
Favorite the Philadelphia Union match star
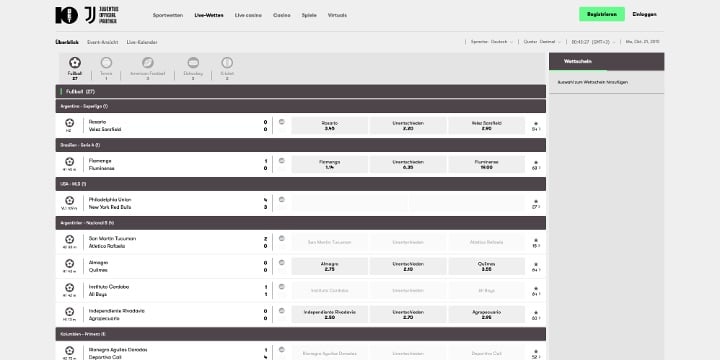[535, 201]
